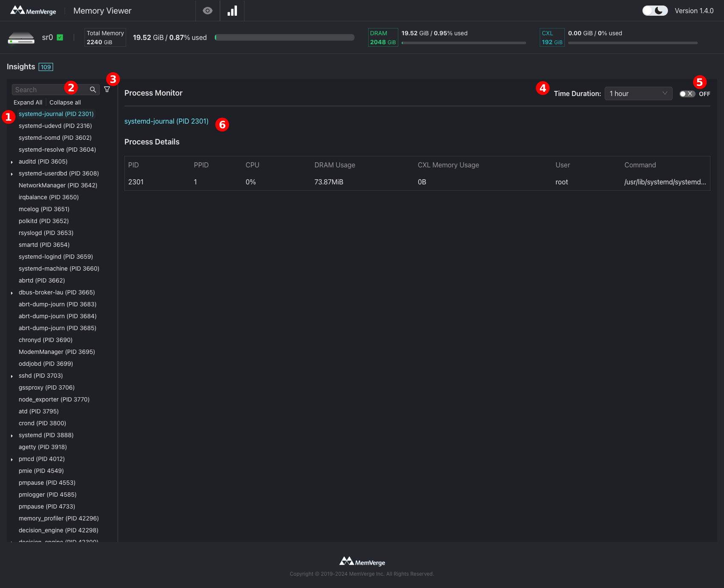
Task: Open the Time Duration dropdown
Action: click(x=638, y=93)
